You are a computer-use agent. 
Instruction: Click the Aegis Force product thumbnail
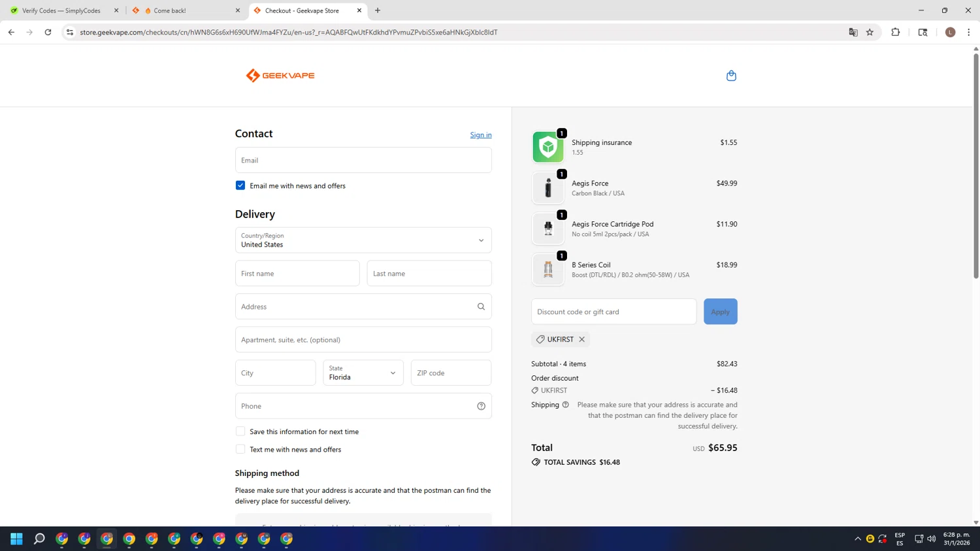[x=547, y=188]
